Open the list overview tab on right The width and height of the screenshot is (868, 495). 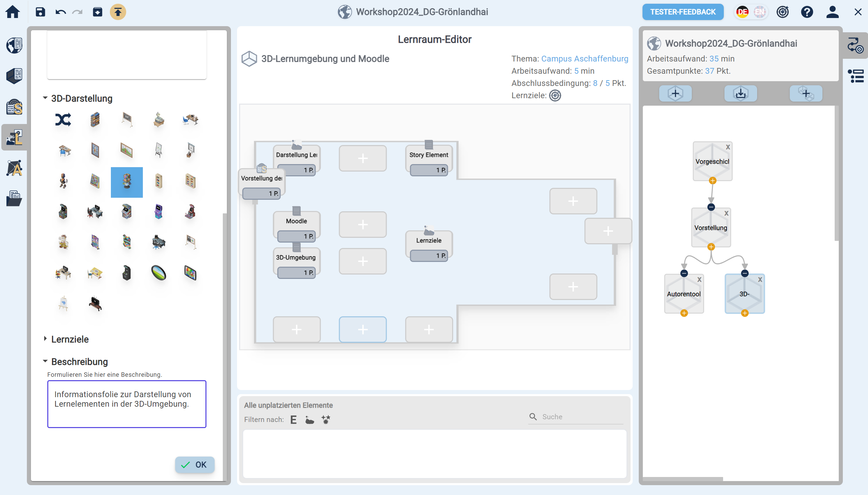click(x=855, y=76)
